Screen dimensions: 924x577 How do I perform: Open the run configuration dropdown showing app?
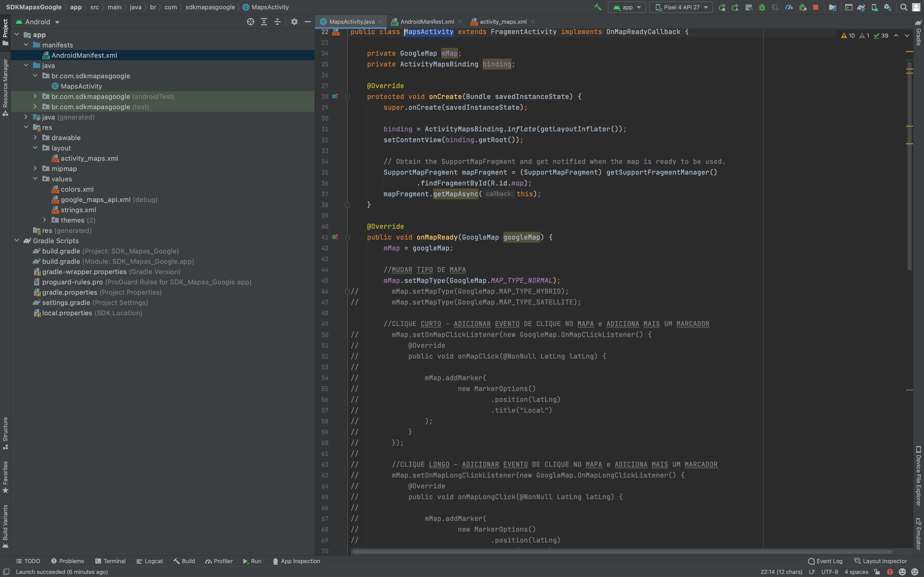[626, 7]
